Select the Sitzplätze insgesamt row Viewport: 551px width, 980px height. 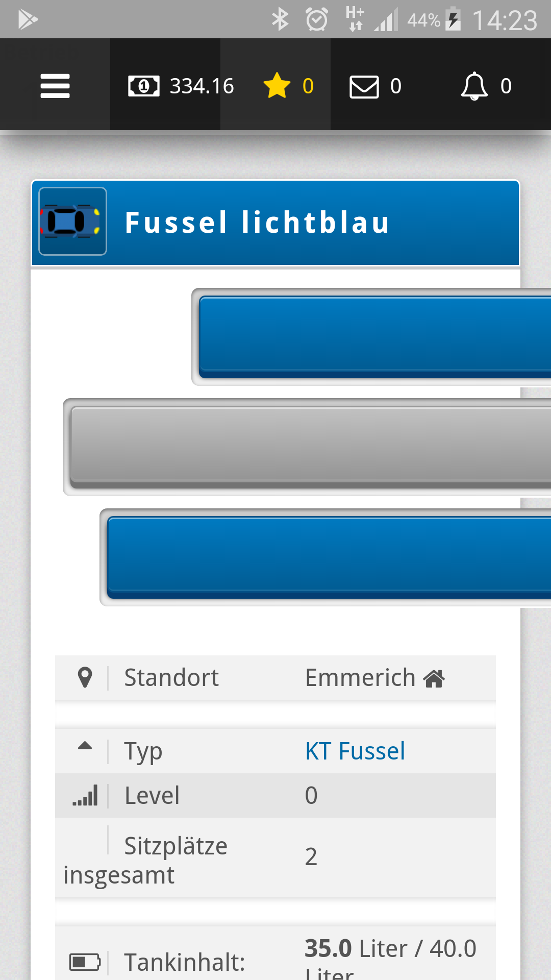(x=275, y=858)
